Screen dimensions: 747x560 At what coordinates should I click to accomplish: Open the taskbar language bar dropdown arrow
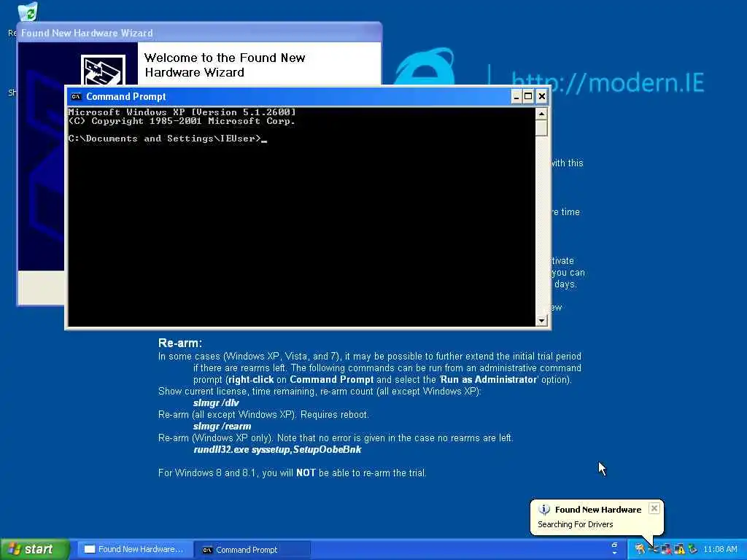(614, 553)
